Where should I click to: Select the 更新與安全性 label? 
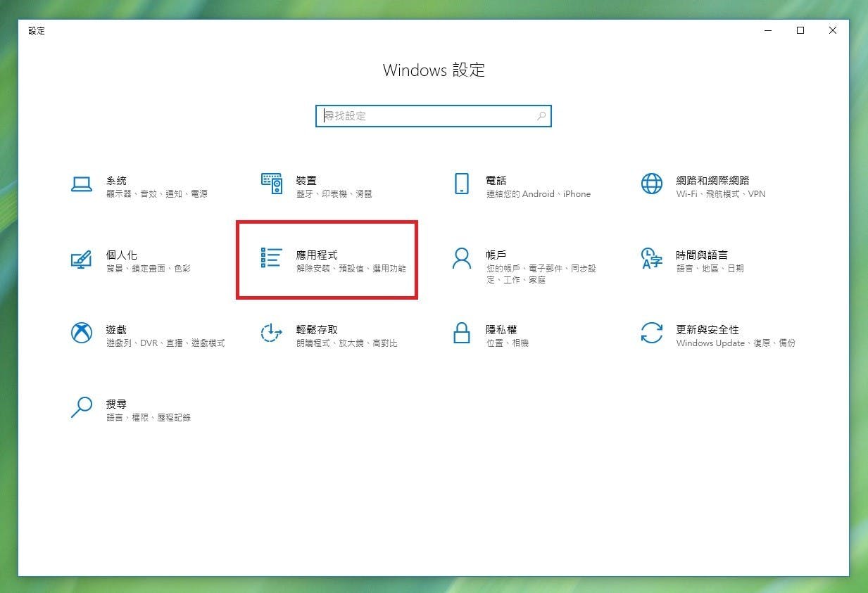pyautogui.click(x=707, y=330)
